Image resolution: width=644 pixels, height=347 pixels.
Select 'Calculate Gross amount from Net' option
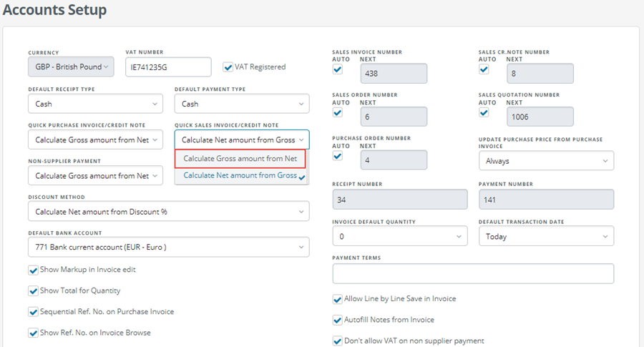click(x=240, y=159)
